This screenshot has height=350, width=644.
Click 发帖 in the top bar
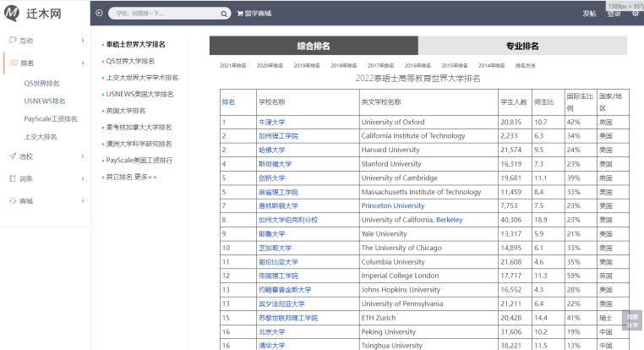[x=589, y=14]
